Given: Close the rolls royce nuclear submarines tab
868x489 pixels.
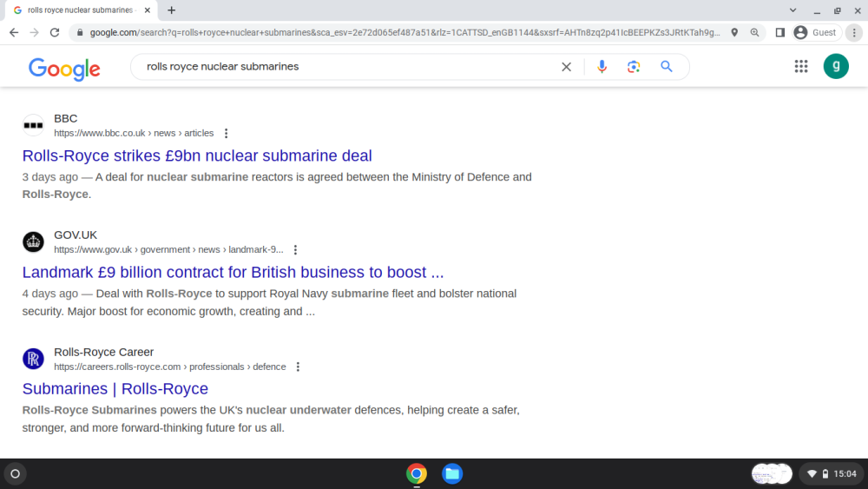Looking at the screenshot, I should pyautogui.click(x=148, y=10).
